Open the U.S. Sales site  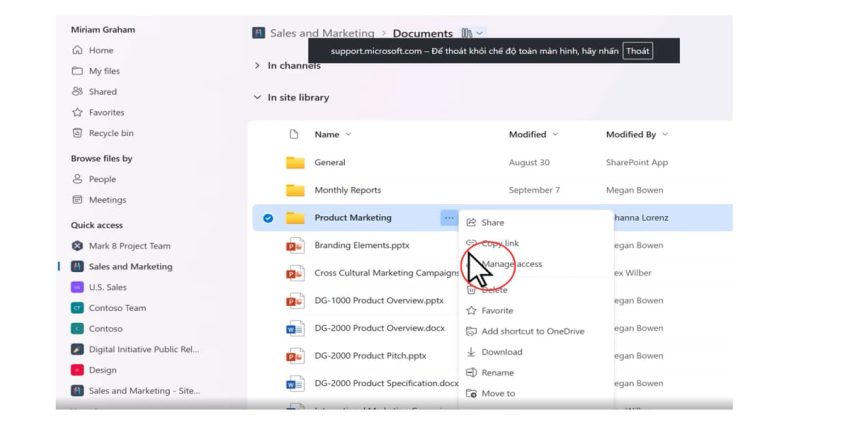click(99, 287)
